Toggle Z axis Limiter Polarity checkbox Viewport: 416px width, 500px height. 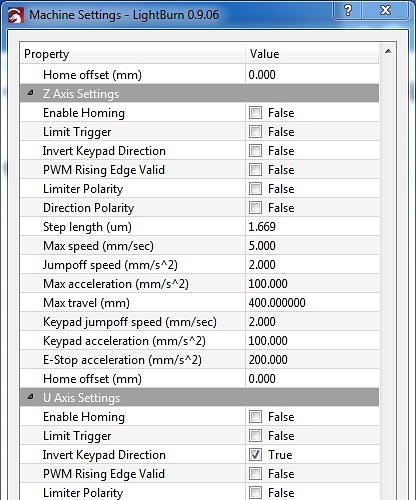(255, 189)
